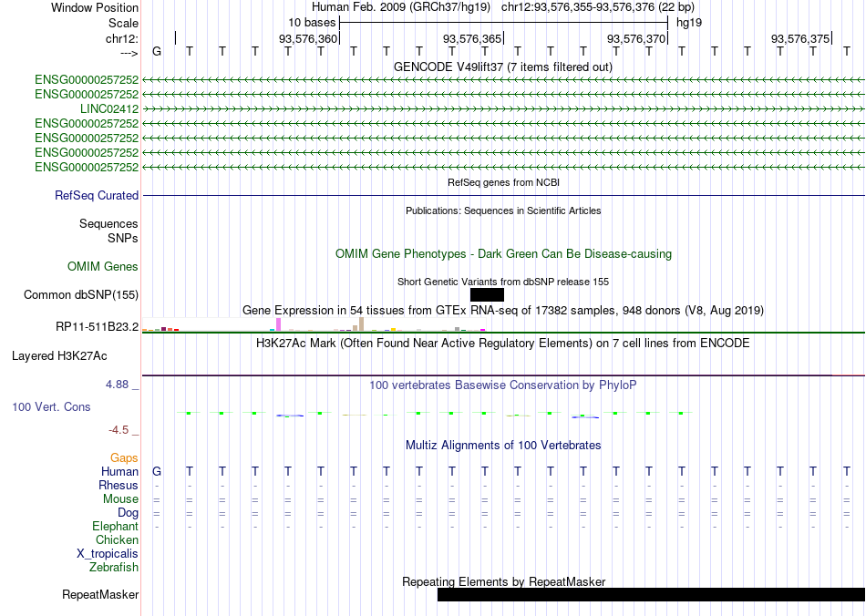The width and height of the screenshot is (866, 616).
Task: Click the Elephant species label
Action: 116,526
